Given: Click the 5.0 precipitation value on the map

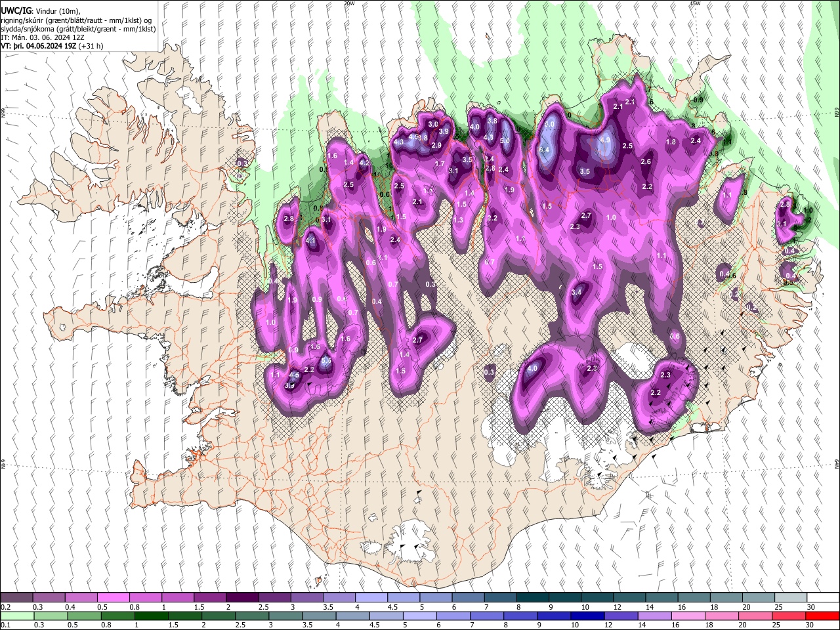Looking at the screenshot, I should tap(505, 140).
